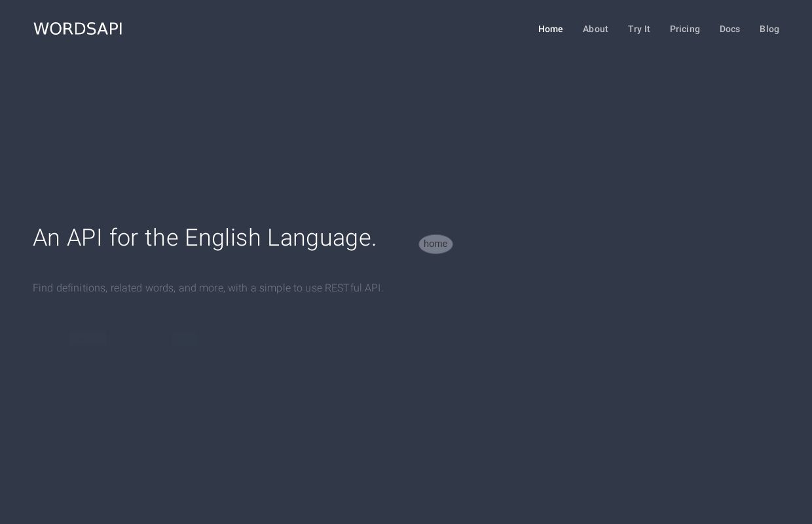Open the Docs page
The image size is (812, 524).
pyautogui.click(x=729, y=29)
